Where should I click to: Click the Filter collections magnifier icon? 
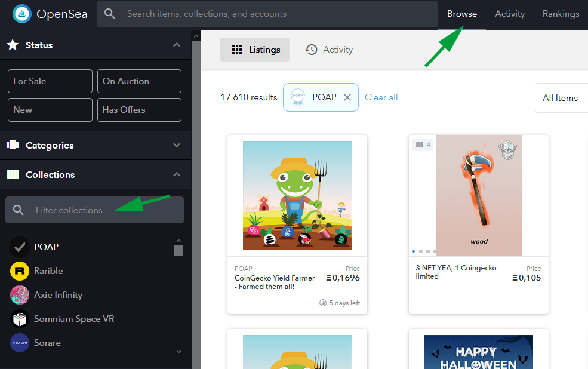(19, 210)
